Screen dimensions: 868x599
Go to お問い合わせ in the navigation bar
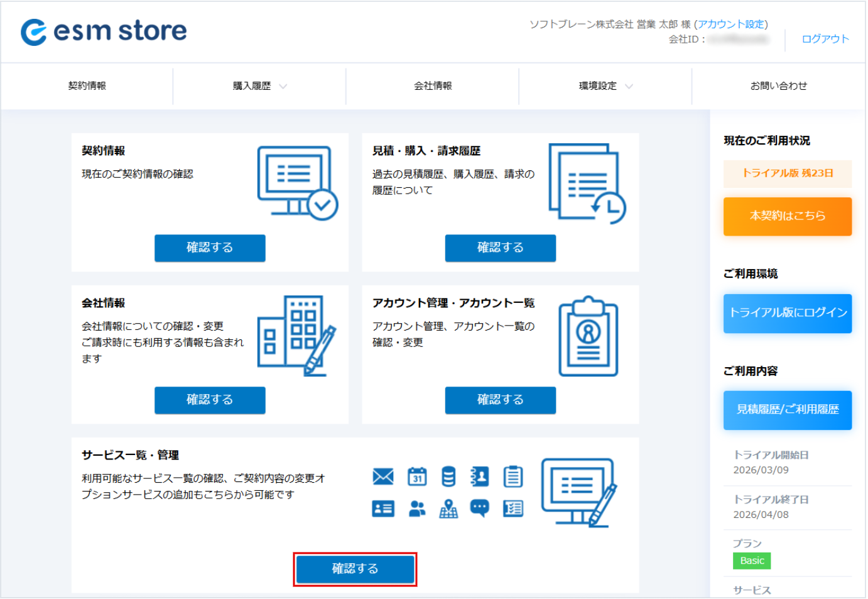click(x=778, y=86)
